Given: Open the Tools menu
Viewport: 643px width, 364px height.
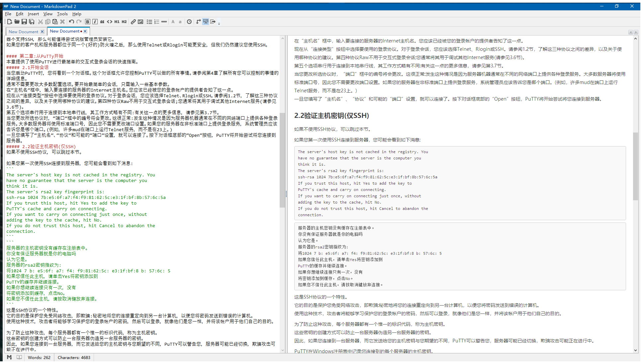Looking at the screenshot, I should (62, 14).
